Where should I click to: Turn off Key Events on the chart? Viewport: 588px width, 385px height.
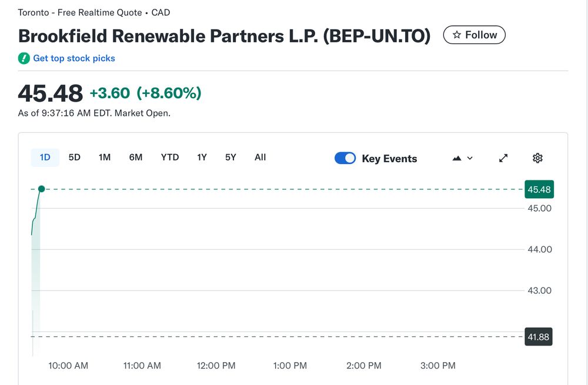(346, 158)
